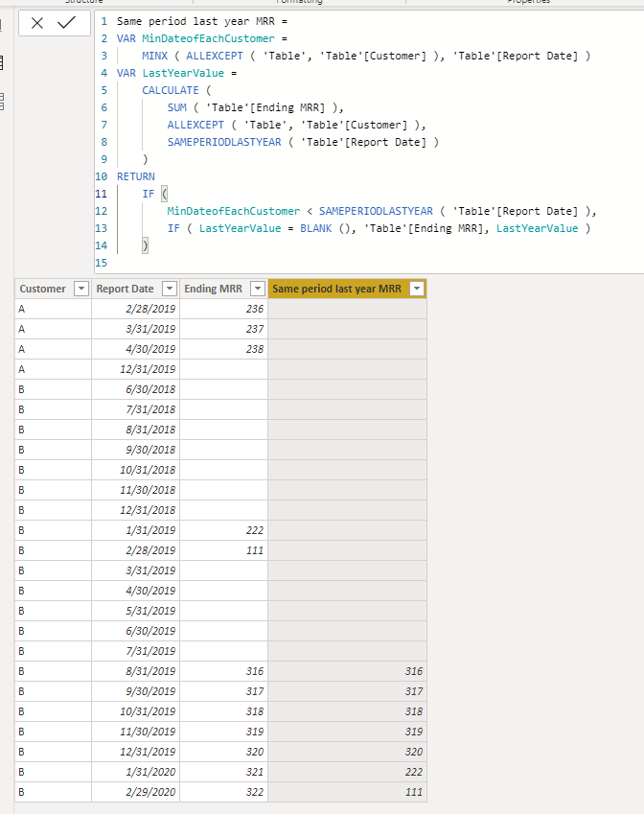Click the 318 in Same period last year MRR
The width and height of the screenshot is (644, 814).
(x=347, y=711)
